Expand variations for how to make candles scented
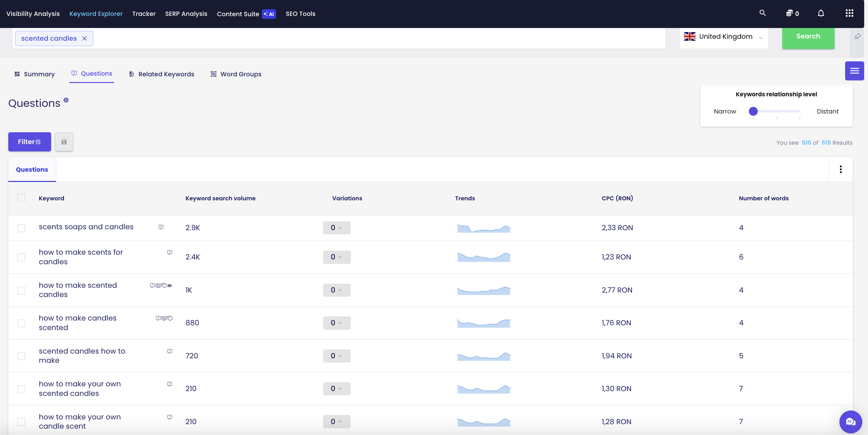The image size is (868, 435). coord(336,323)
